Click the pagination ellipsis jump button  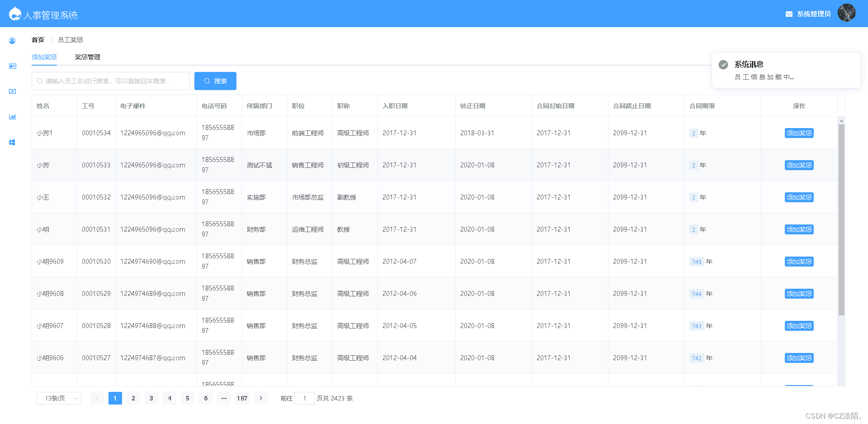(x=224, y=398)
